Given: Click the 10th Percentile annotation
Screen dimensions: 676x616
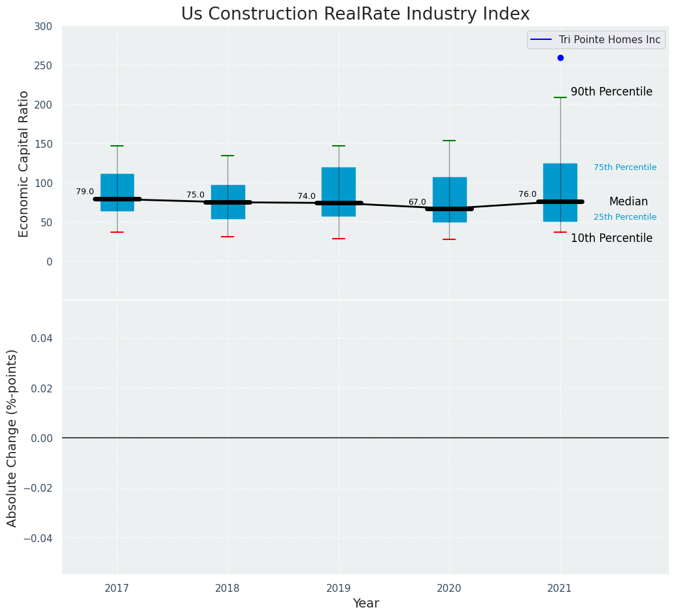Looking at the screenshot, I should tap(611, 239).
